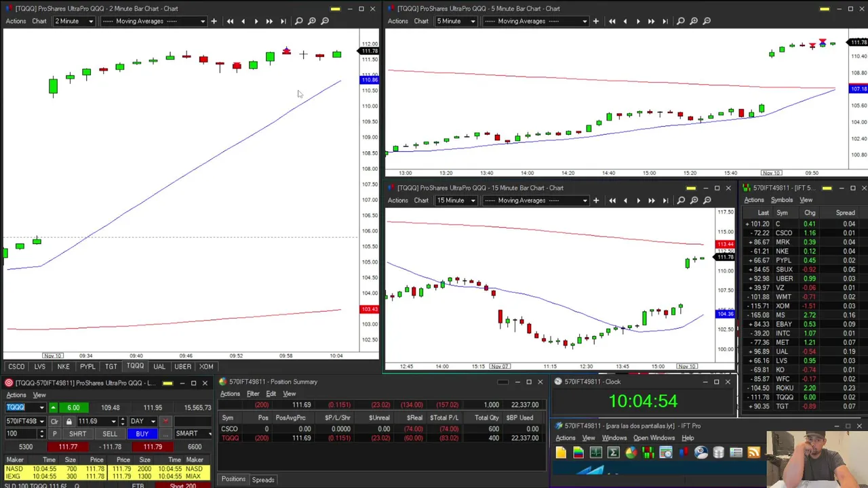Click the magnifier search icon in 2 Minute chart
This screenshot has width=868, height=488.
pos(299,21)
